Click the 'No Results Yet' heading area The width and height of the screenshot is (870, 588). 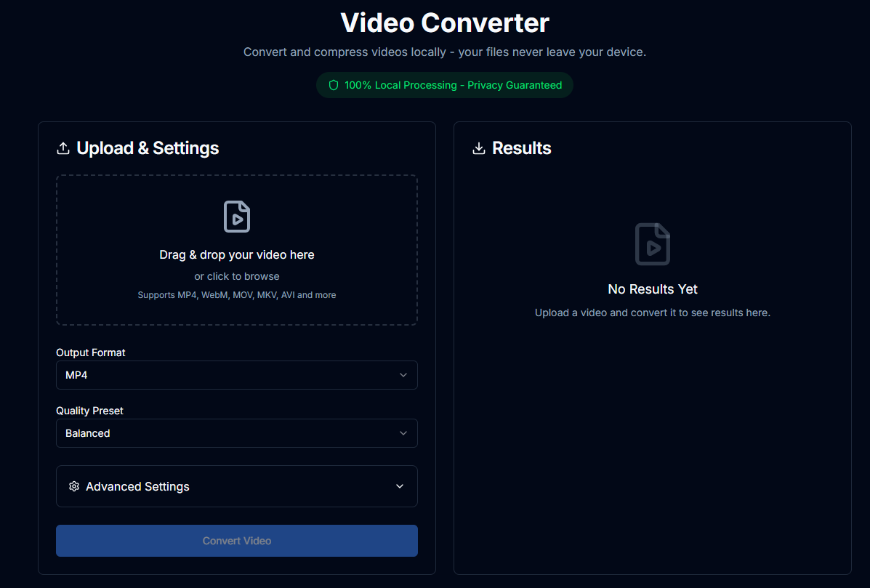[x=652, y=289]
